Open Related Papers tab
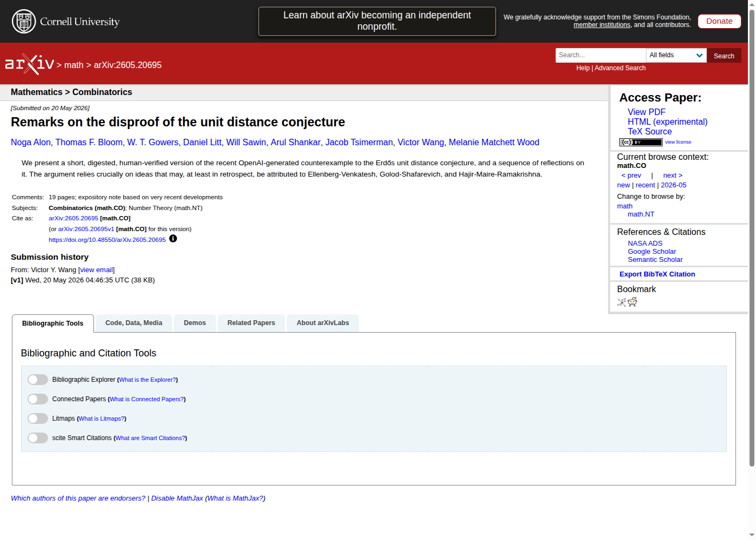Viewport: 756px width, 540px height. tap(251, 323)
